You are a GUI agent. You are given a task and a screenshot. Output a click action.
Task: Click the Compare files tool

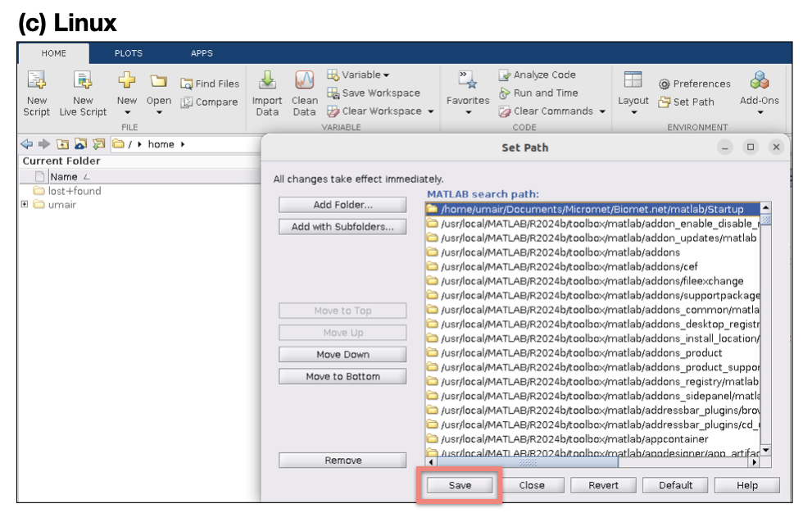point(209,102)
